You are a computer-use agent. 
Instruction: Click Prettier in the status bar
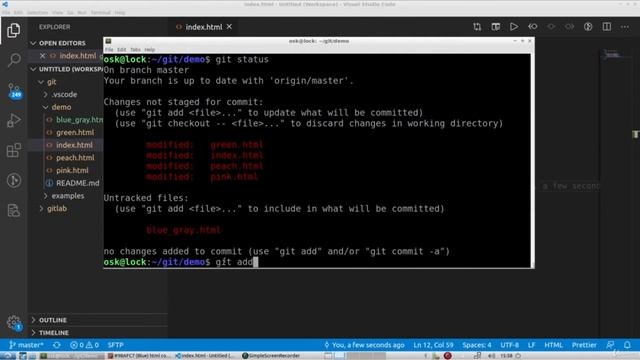(x=584, y=345)
